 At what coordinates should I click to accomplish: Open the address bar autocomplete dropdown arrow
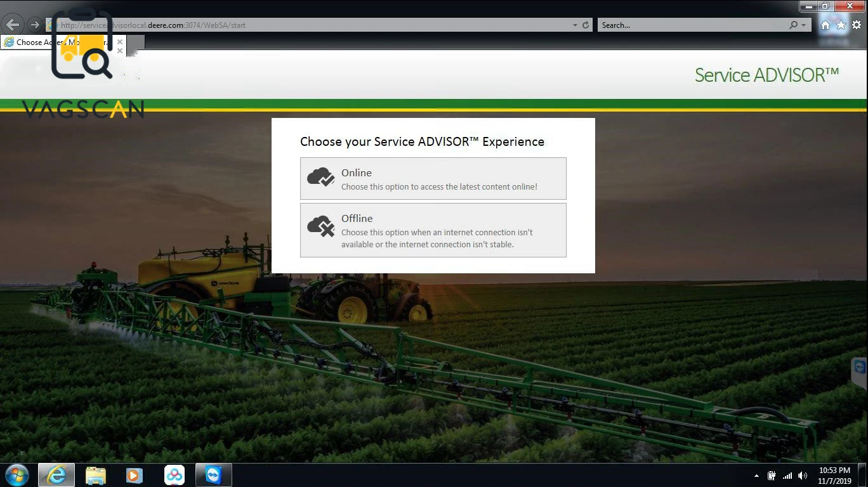click(575, 25)
